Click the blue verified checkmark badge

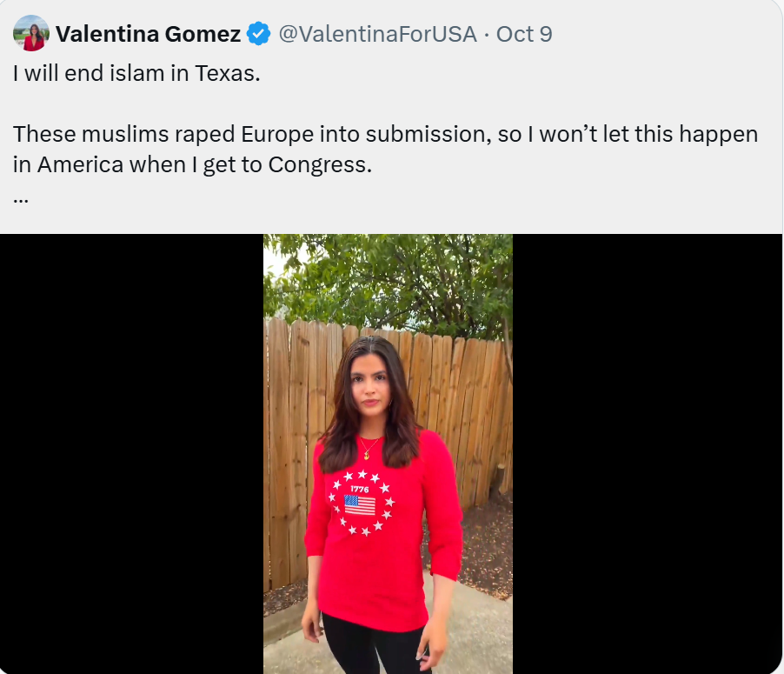(258, 35)
